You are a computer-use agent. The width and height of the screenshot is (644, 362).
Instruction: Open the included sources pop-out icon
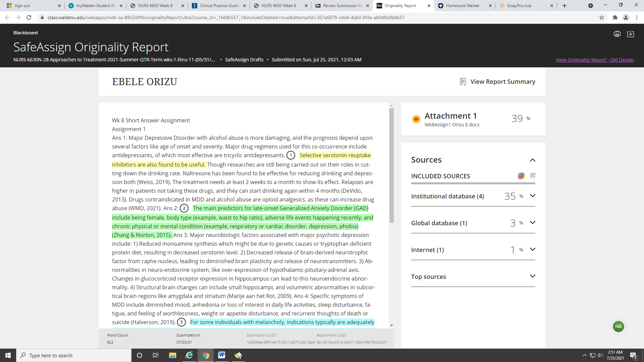click(533, 176)
